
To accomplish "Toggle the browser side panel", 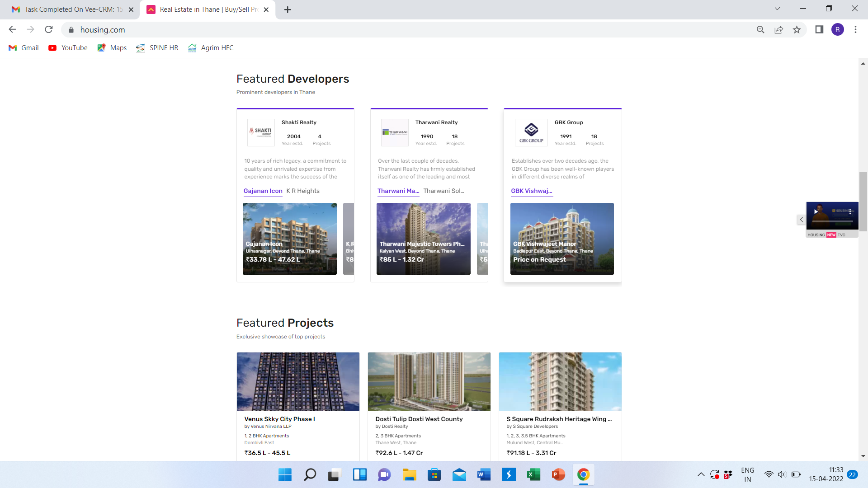I will [x=819, y=30].
